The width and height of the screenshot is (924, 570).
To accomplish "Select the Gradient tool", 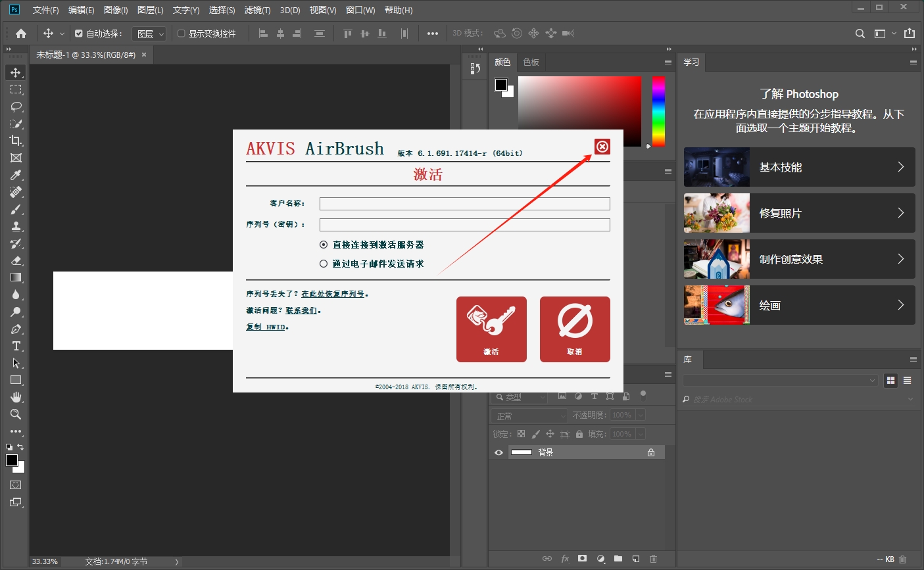I will [x=16, y=277].
